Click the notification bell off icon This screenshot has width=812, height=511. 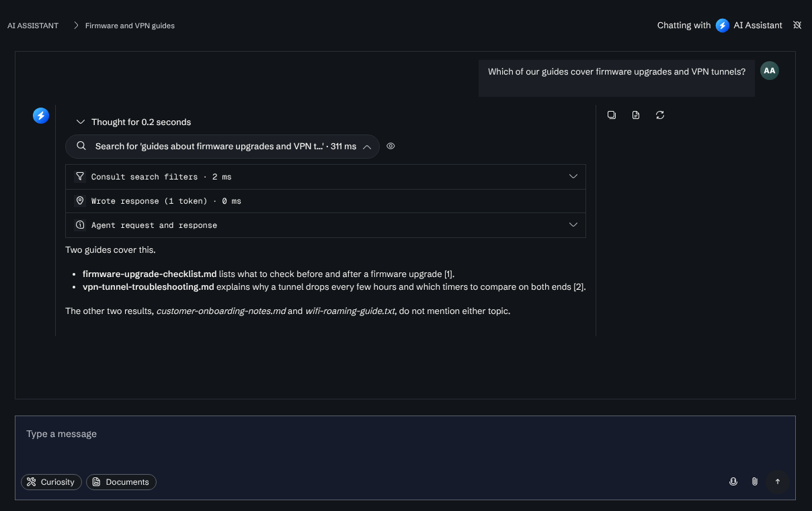click(x=797, y=26)
